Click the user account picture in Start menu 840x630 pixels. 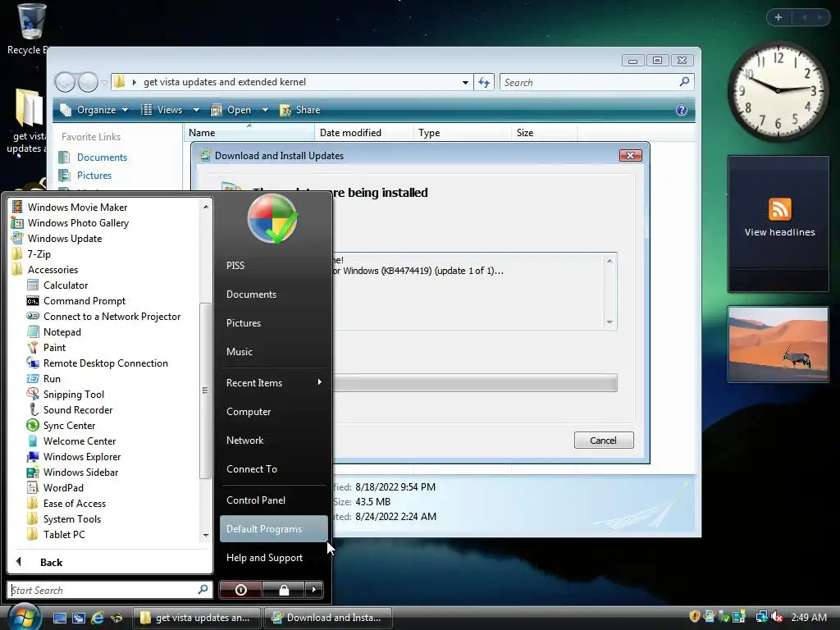pyautogui.click(x=272, y=218)
